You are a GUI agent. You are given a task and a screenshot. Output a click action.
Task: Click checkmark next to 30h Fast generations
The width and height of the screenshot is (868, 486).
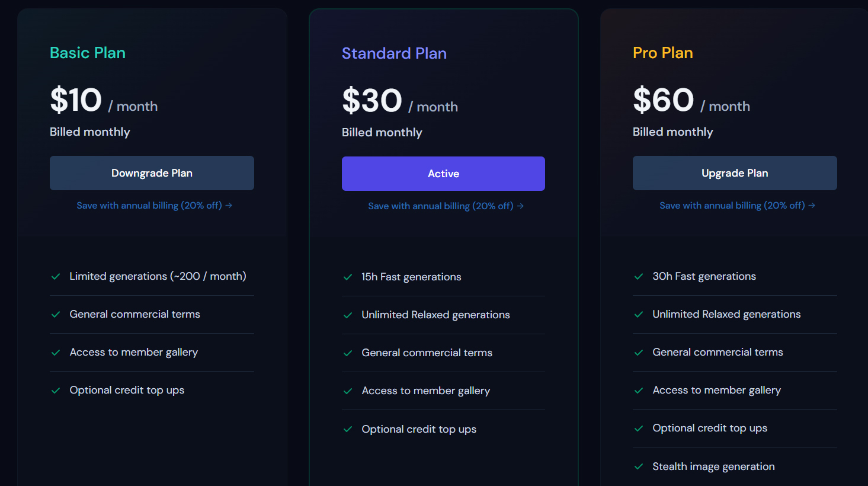point(639,277)
